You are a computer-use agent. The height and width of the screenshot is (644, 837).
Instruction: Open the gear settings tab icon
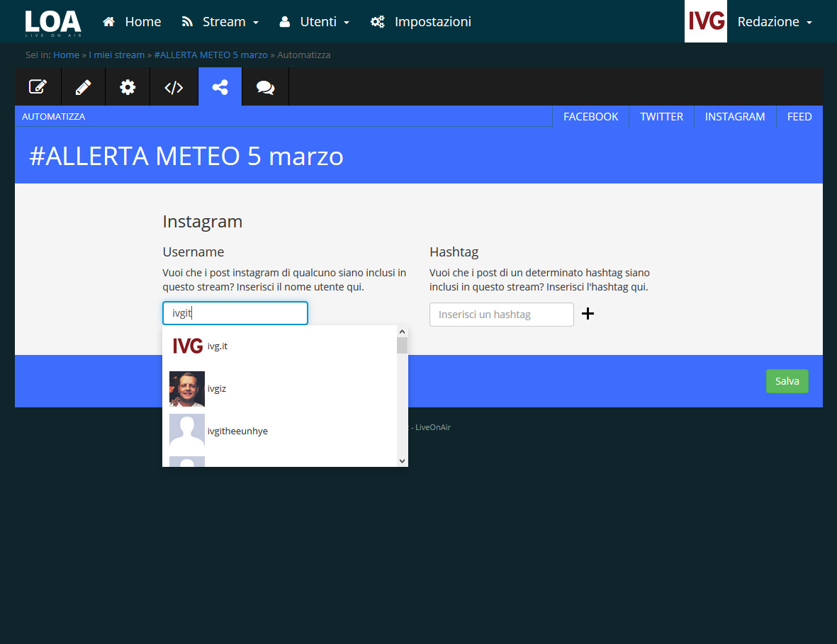click(x=128, y=87)
